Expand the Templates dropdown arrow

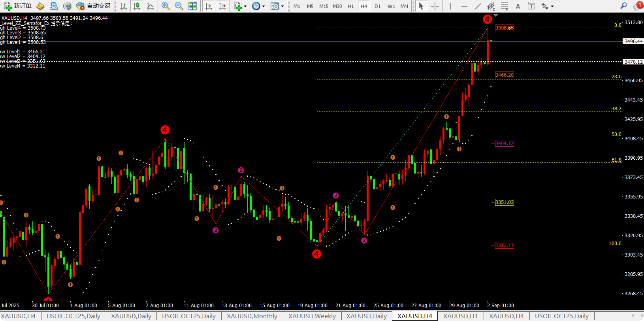[x=282, y=6]
